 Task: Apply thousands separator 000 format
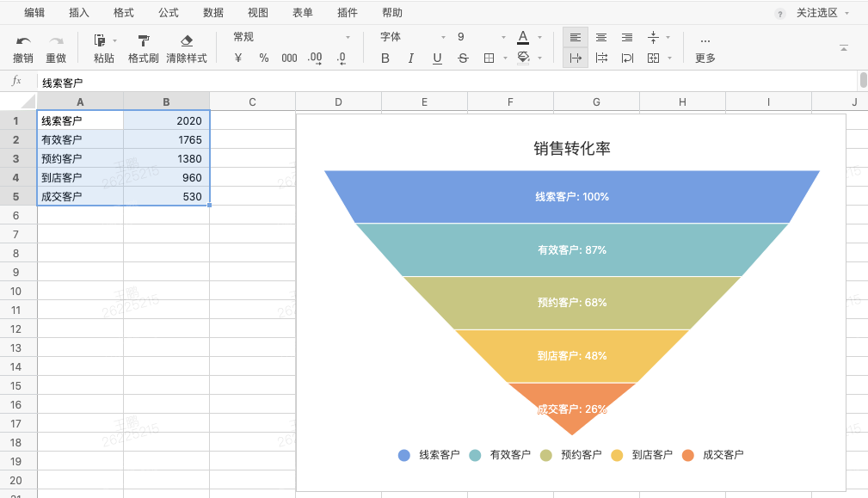tap(290, 58)
